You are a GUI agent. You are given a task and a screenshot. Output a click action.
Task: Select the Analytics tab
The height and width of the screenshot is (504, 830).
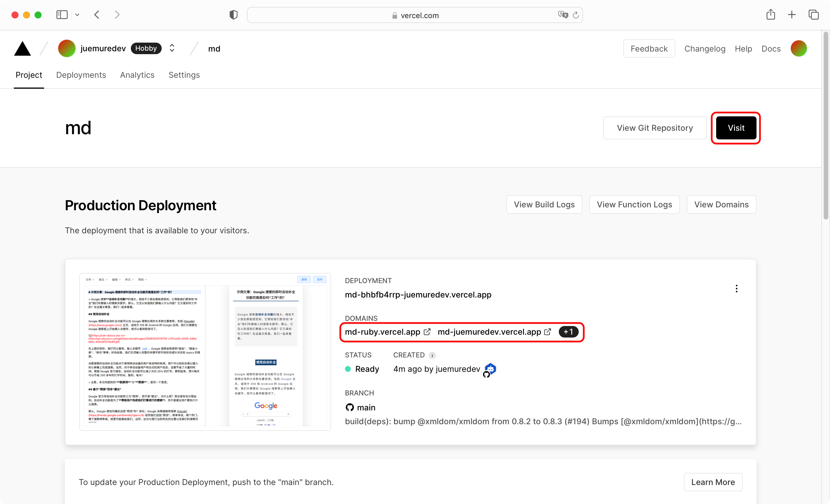[137, 75]
